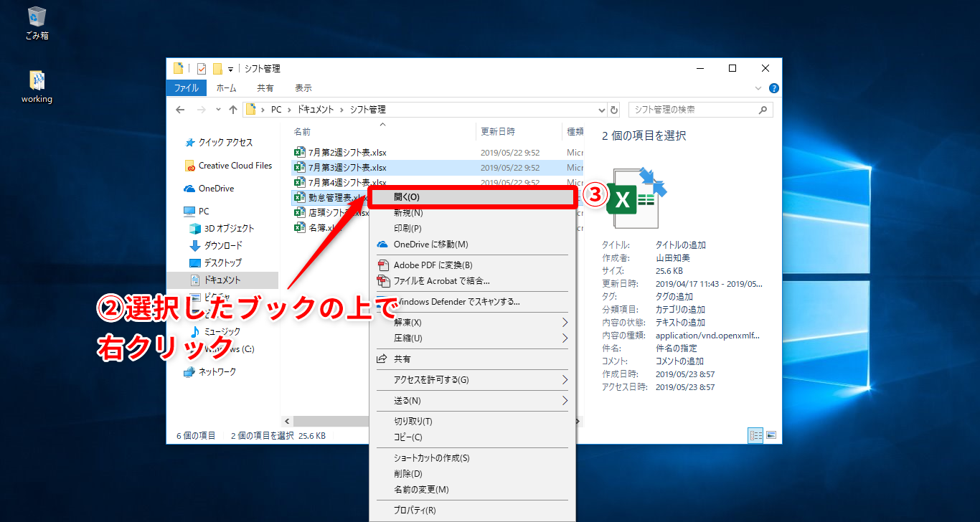Click the New Folder quick access toolbar icon

(217, 69)
